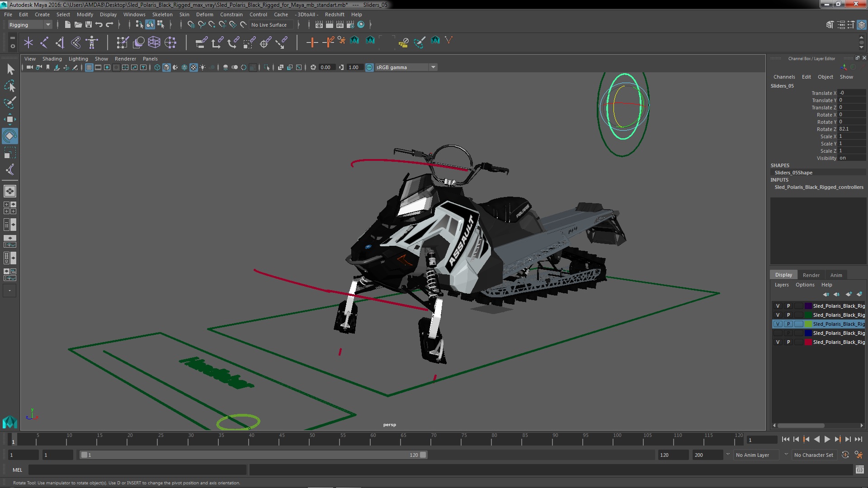Viewport: 868px width, 488px height.
Task: Open the Object menu in Channel Box
Action: coord(825,77)
